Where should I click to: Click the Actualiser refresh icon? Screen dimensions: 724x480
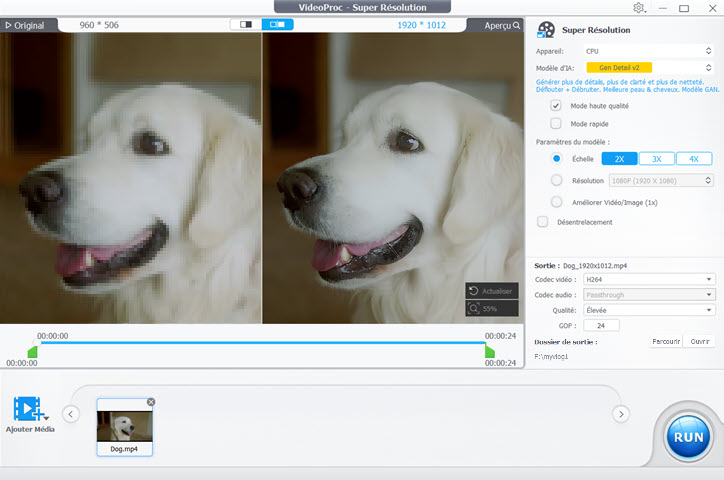pyautogui.click(x=475, y=291)
